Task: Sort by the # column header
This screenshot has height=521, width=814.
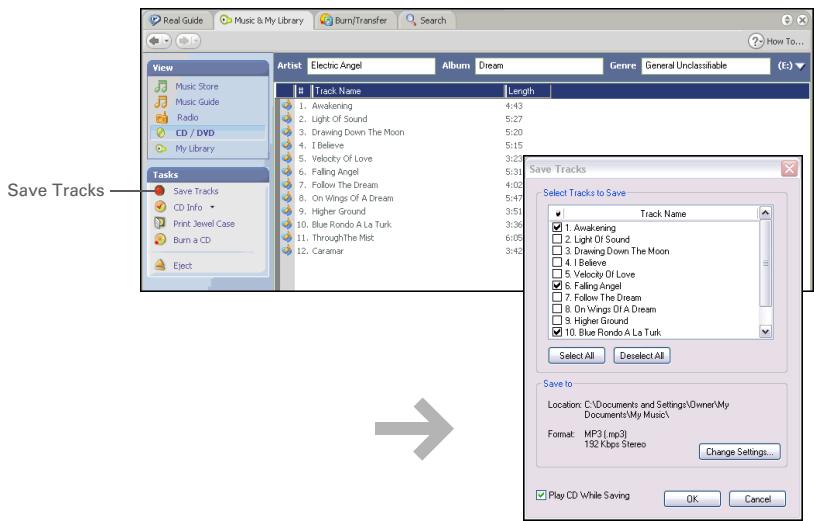Action: (x=302, y=91)
